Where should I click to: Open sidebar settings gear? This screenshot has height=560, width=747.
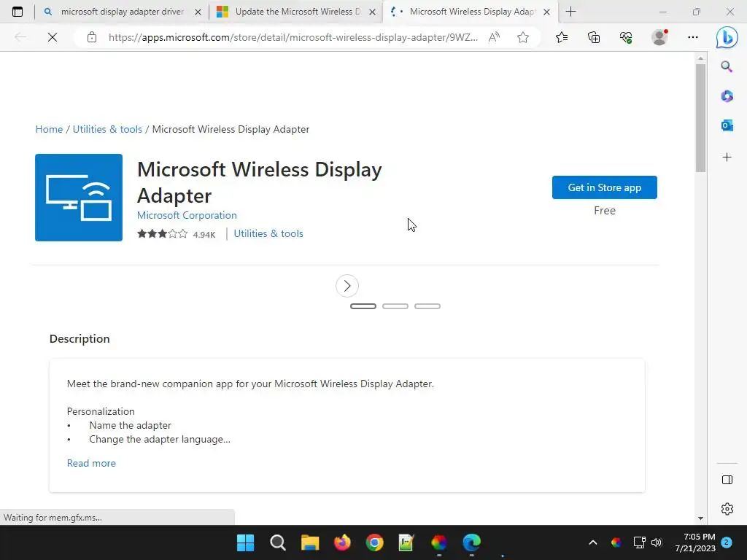(727, 508)
